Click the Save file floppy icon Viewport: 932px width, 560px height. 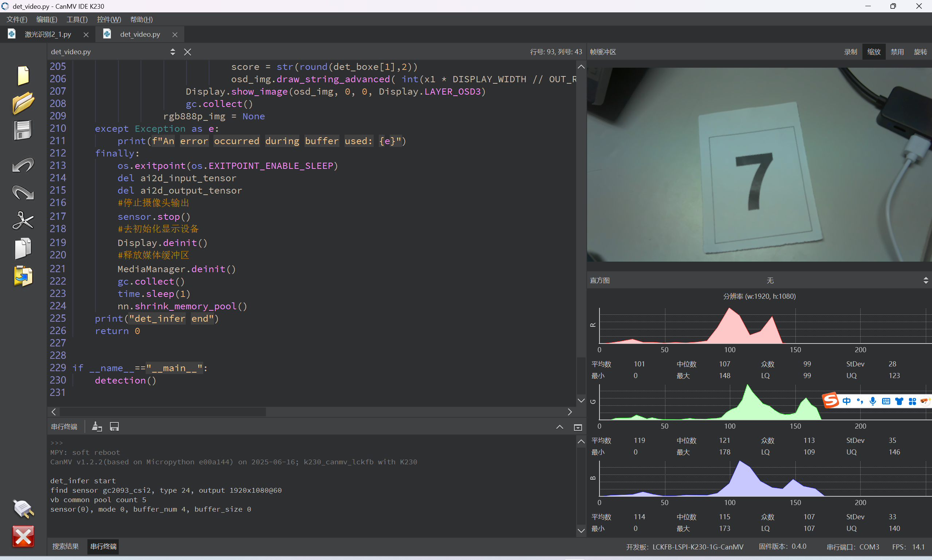[23, 131]
